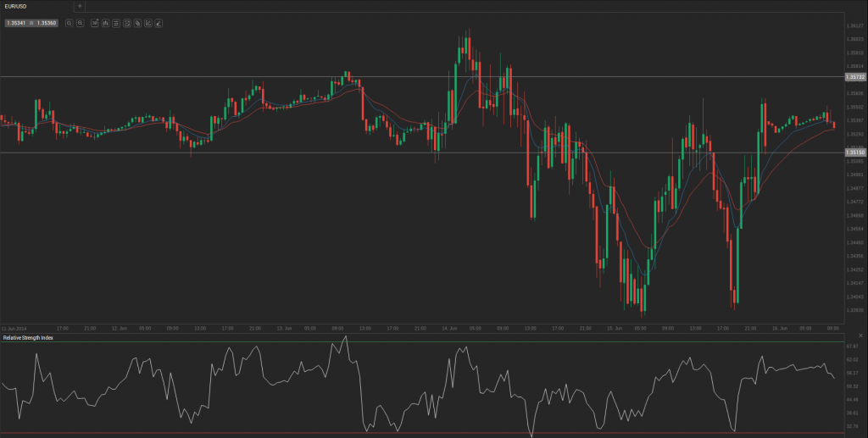This screenshot has width=868, height=438.
Task: Add a new chart tab
Action: point(80,6)
